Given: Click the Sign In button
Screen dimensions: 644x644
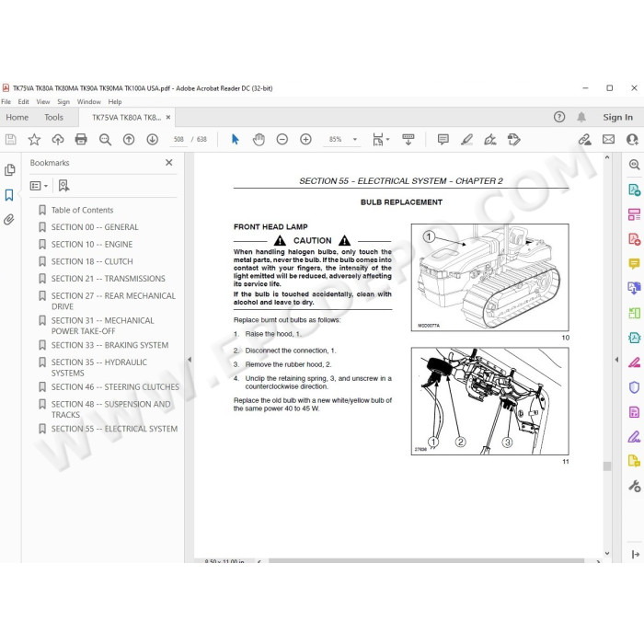Looking at the screenshot, I should tap(617, 118).
